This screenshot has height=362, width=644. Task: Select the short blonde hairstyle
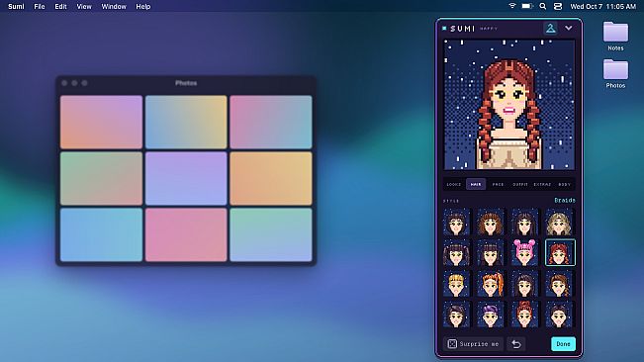click(456, 284)
